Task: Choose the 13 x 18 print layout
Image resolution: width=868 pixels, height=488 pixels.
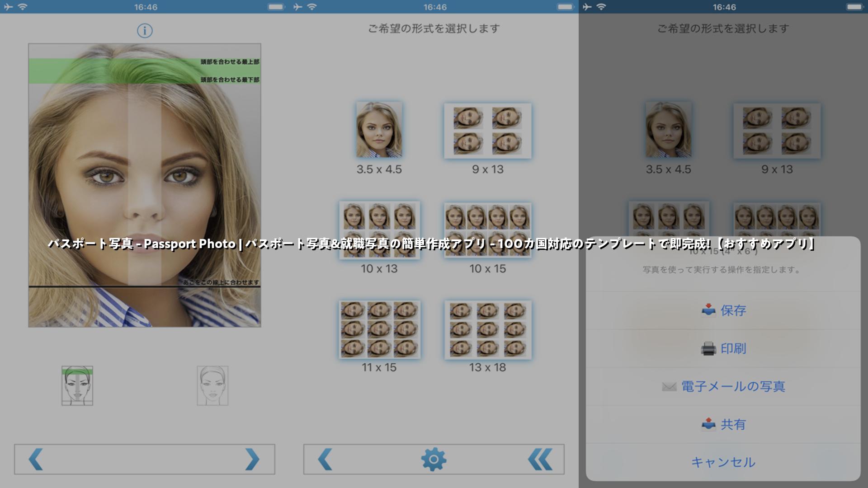Action: (x=488, y=330)
